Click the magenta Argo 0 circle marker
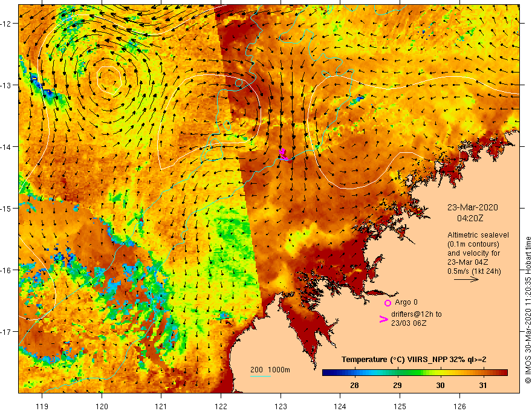Viewport: 532px width, 411px height. tap(388, 303)
